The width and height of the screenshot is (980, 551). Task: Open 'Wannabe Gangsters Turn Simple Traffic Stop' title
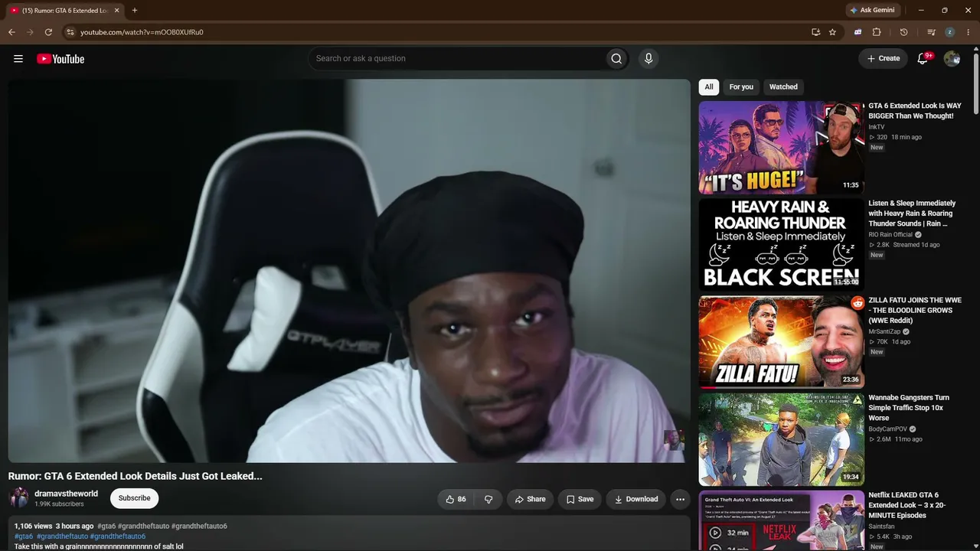(x=909, y=408)
